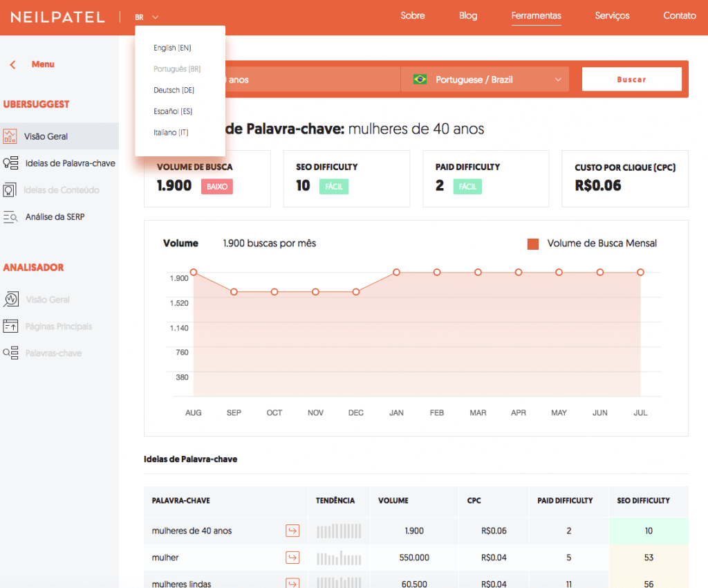Click the trend bars for mulheres de 40 anos
This screenshot has width=708, height=588.
pyautogui.click(x=339, y=531)
